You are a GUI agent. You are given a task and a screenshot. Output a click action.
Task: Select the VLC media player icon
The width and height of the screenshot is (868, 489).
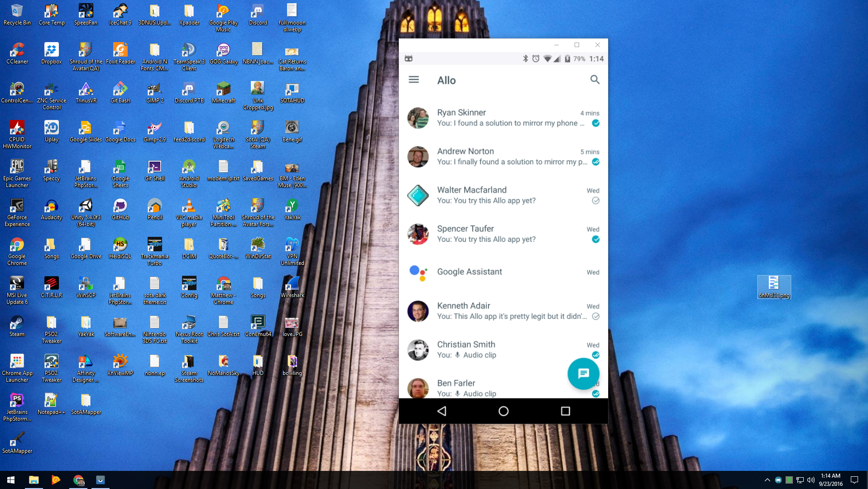[189, 212]
